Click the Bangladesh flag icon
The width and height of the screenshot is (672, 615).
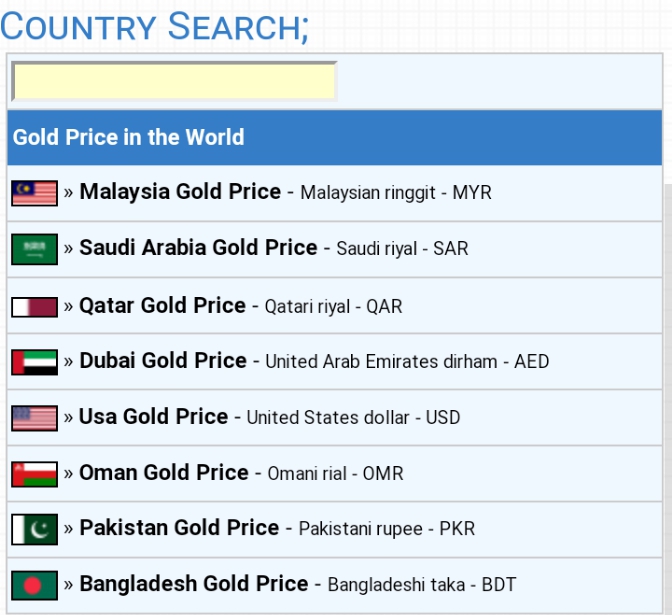[x=34, y=584]
